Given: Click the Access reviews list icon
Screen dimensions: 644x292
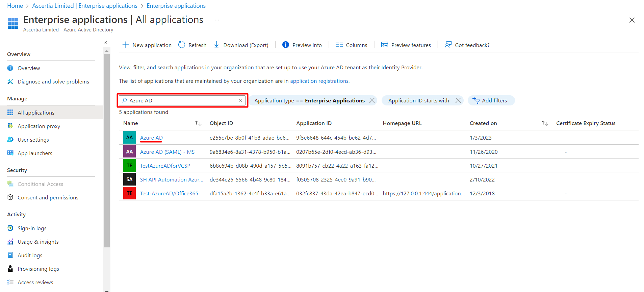Looking at the screenshot, I should 10,282.
